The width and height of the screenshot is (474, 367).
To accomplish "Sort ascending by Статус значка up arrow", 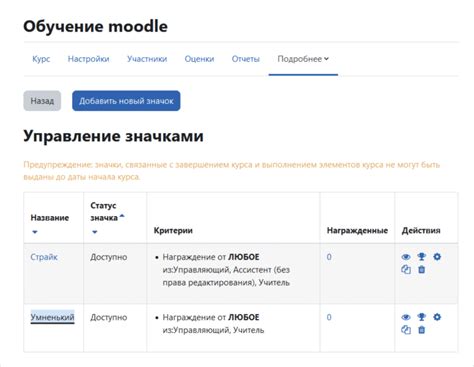I will tap(122, 216).
